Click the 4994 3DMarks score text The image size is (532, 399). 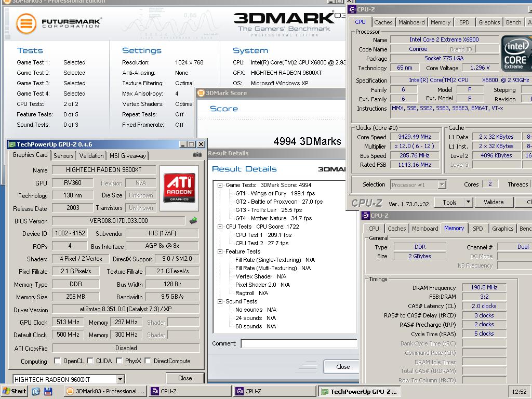tap(307, 141)
